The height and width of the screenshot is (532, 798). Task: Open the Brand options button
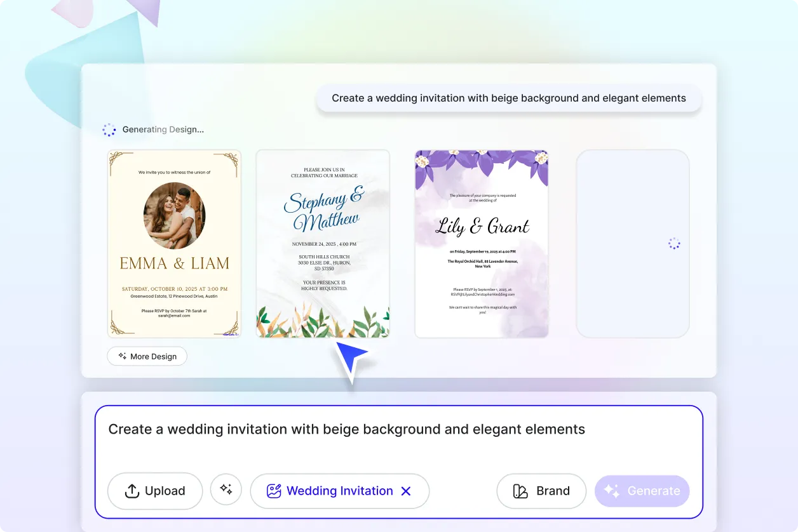(x=541, y=491)
